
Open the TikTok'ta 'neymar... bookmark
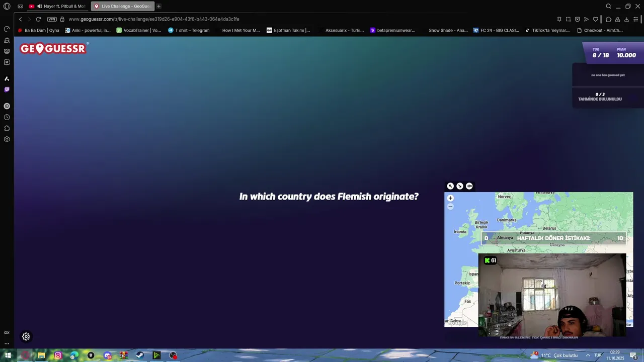click(x=547, y=30)
